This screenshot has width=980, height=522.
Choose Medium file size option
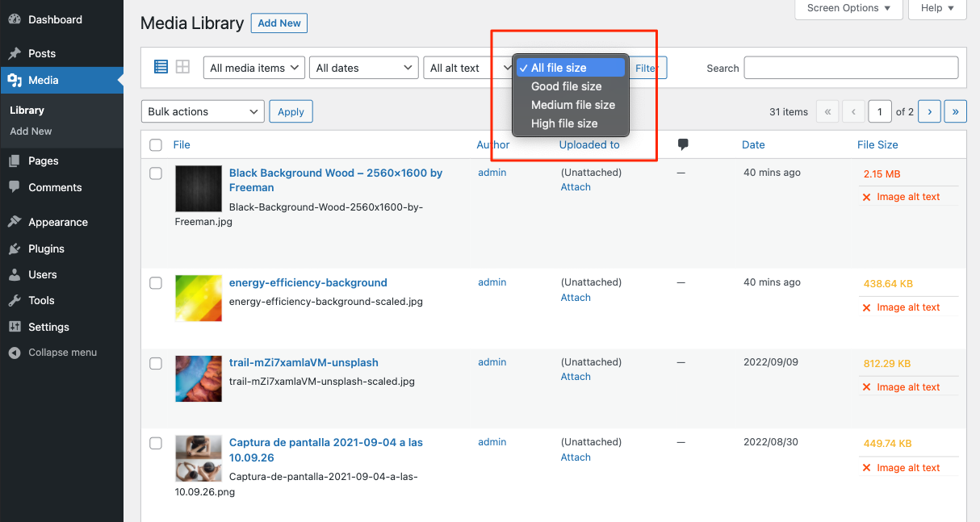[x=571, y=105]
